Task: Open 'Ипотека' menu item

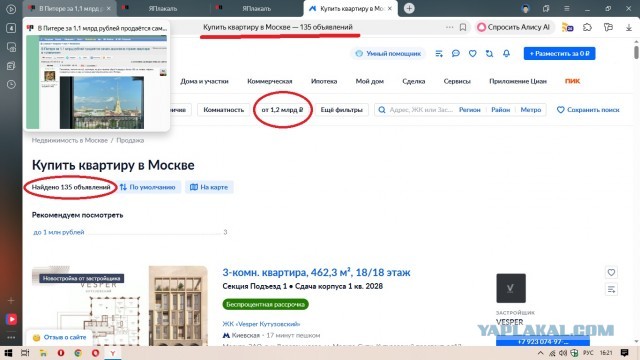Action: (324, 81)
